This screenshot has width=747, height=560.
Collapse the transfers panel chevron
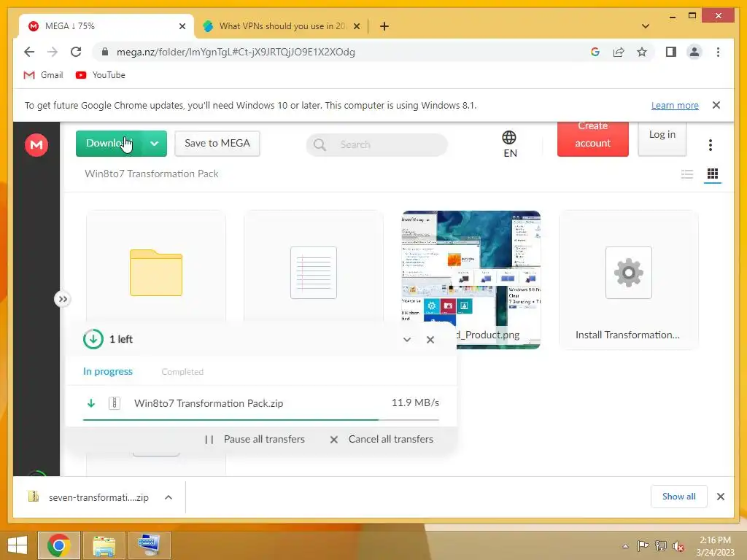click(x=407, y=340)
